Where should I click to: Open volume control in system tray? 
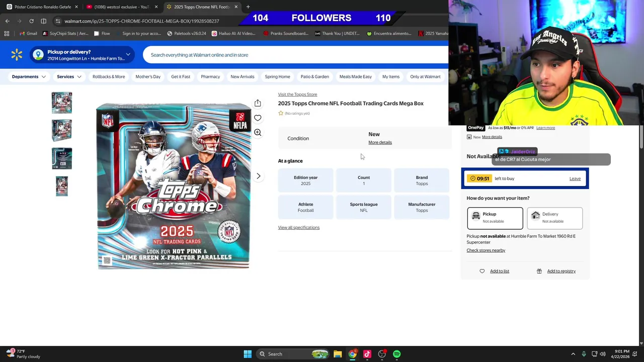(x=603, y=354)
